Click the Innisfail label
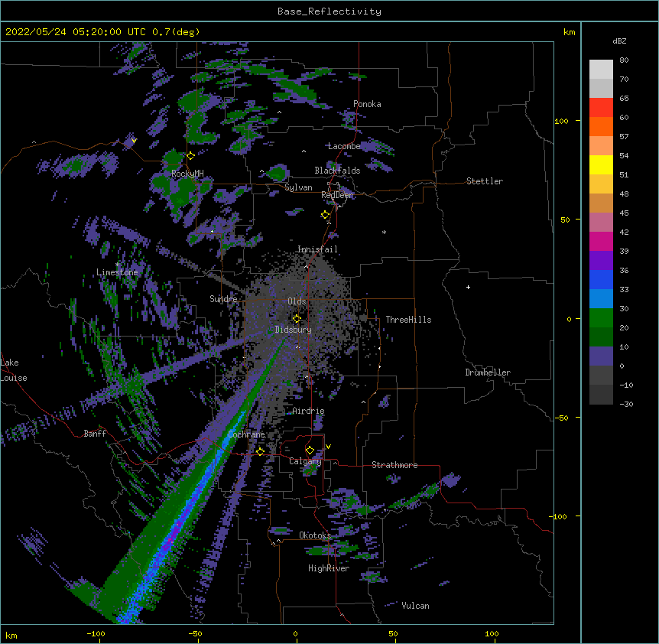Screen dimensions: 659x644 tap(317, 249)
